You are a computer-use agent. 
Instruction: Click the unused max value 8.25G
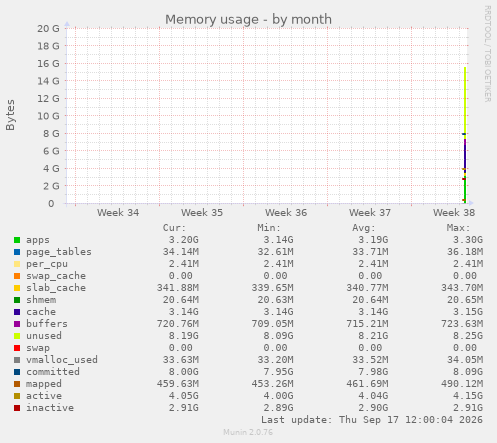468,336
